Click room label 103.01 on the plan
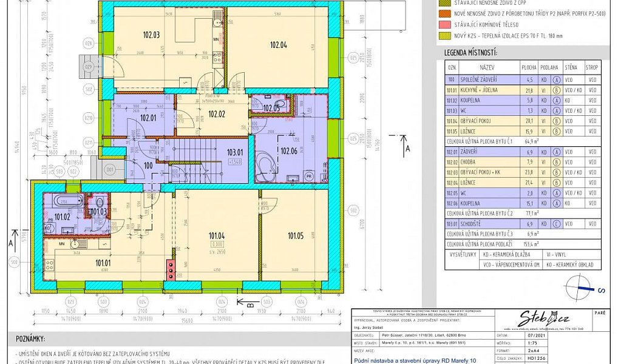This screenshot has width=618, height=364. 235,152
